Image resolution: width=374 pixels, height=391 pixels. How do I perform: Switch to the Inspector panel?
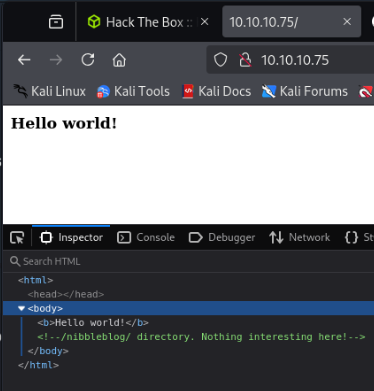point(71,237)
